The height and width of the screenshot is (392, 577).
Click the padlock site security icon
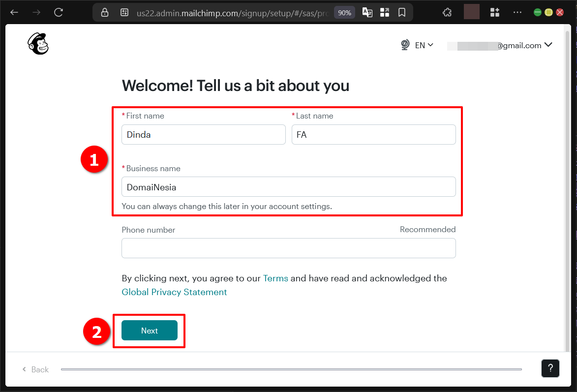104,12
